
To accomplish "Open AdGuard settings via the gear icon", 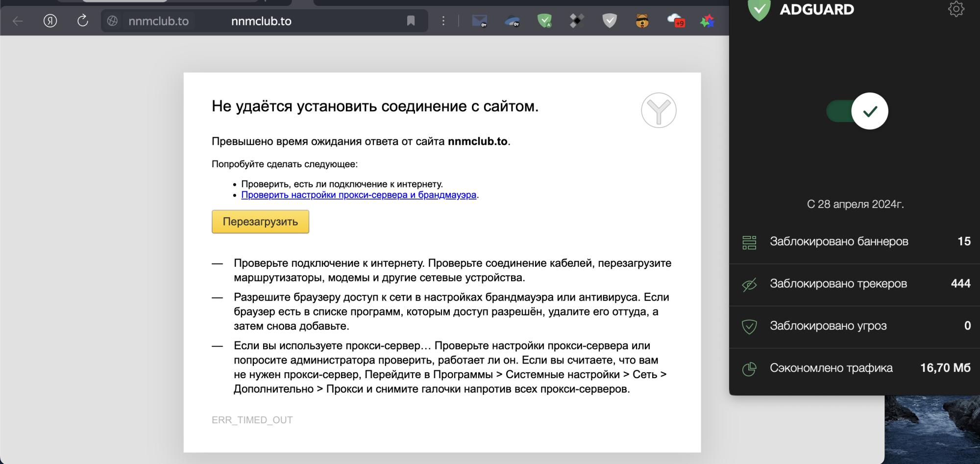I will [955, 9].
